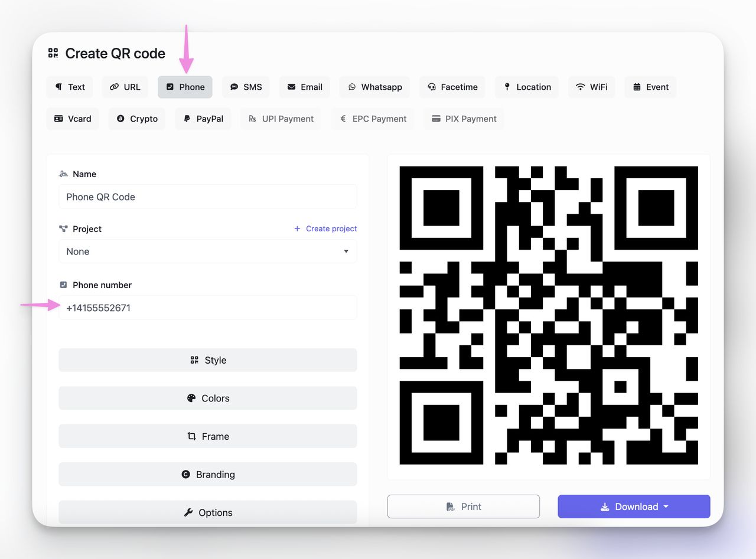Screen dimensions: 756x559
Task: Click the generated QR code preview
Action: pos(549,315)
